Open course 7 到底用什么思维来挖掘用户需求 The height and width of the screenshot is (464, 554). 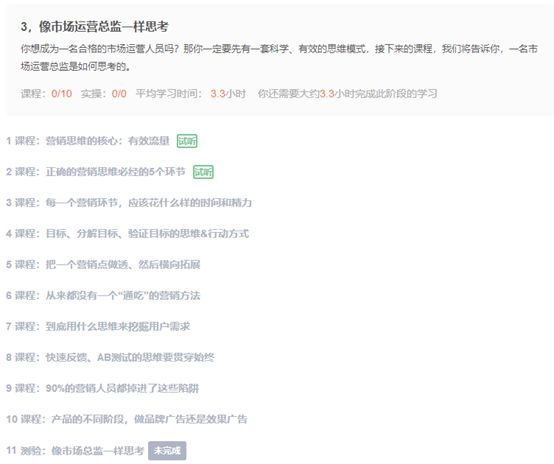[98, 327]
